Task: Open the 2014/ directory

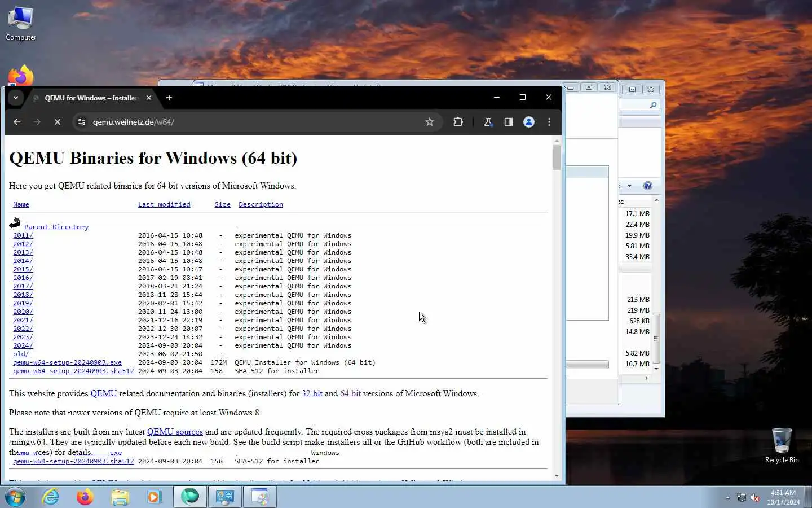Action: click(x=23, y=261)
